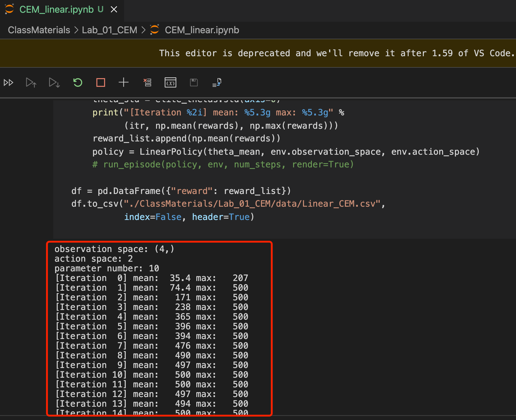
Task: Click Iteration 0 output row
Action: (x=152, y=278)
